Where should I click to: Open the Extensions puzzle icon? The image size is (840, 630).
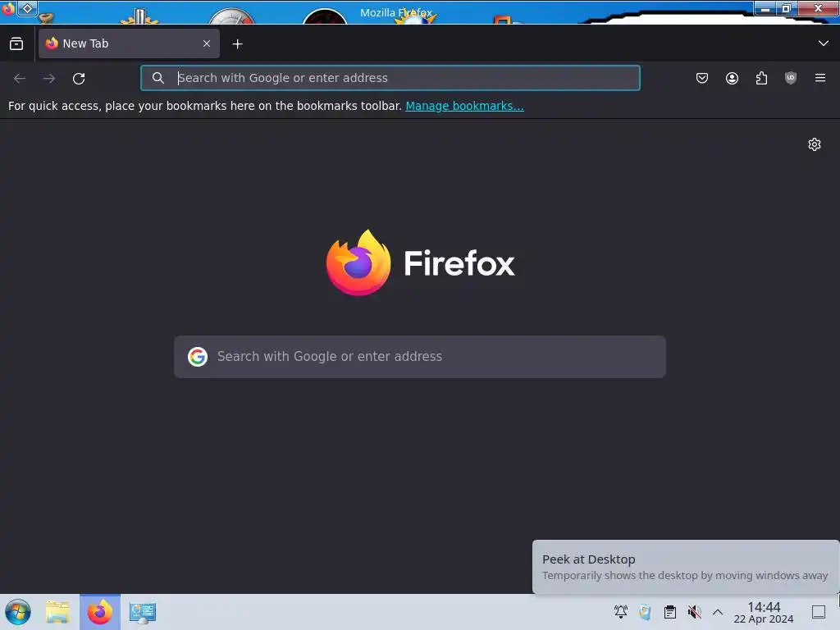[761, 78]
